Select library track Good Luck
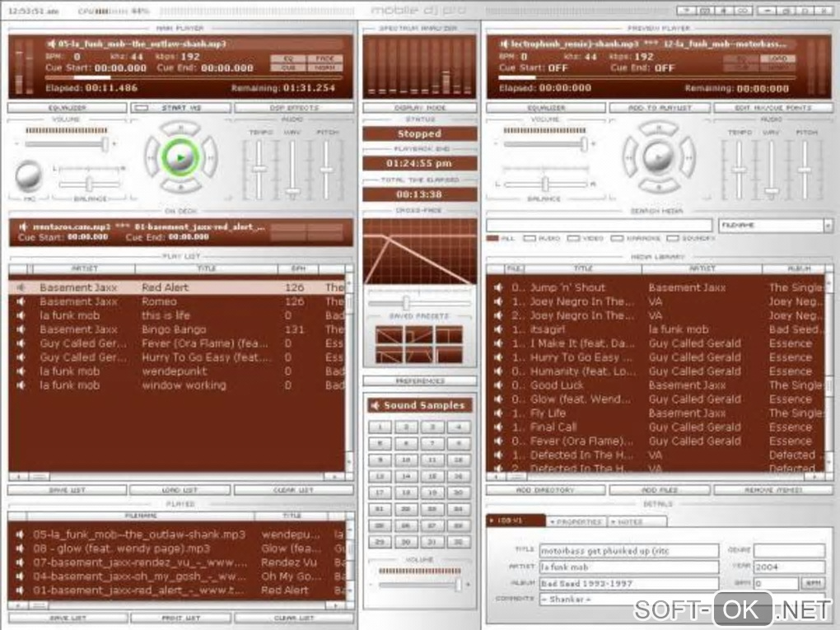 656,385
